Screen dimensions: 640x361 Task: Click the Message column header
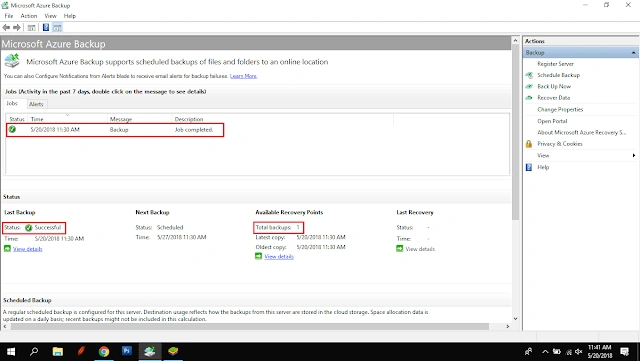pos(139,119)
